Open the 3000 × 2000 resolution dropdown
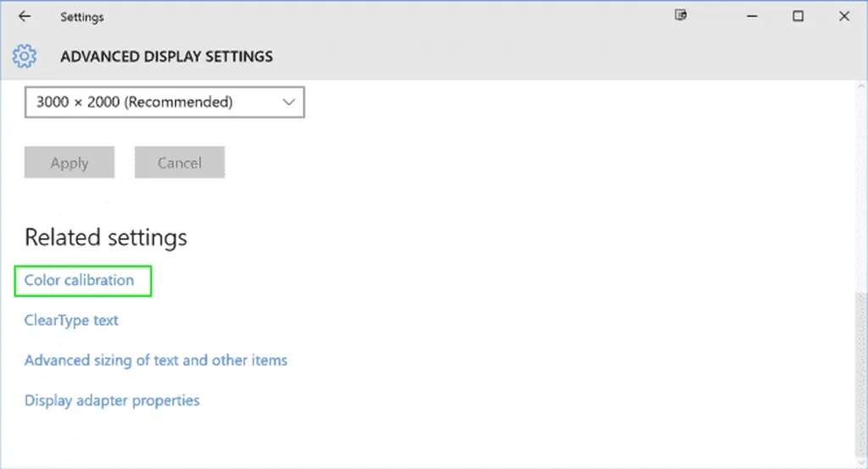Image resolution: width=868 pixels, height=469 pixels. (x=153, y=102)
